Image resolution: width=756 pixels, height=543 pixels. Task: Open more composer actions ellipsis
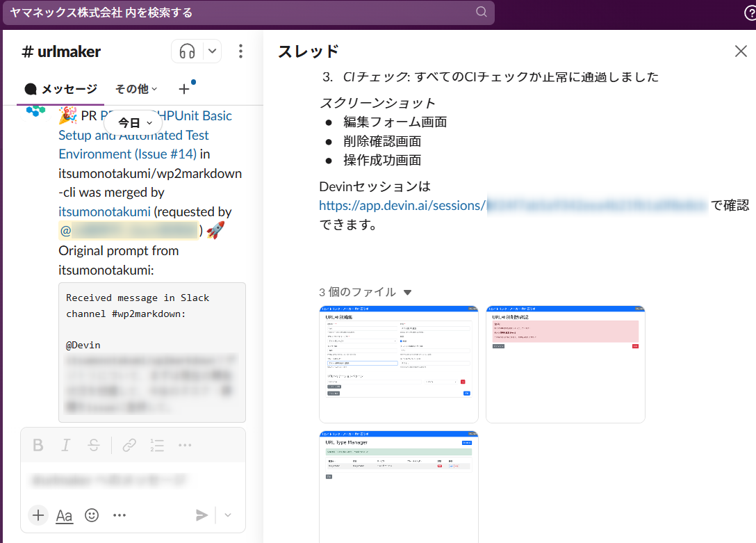pos(119,515)
